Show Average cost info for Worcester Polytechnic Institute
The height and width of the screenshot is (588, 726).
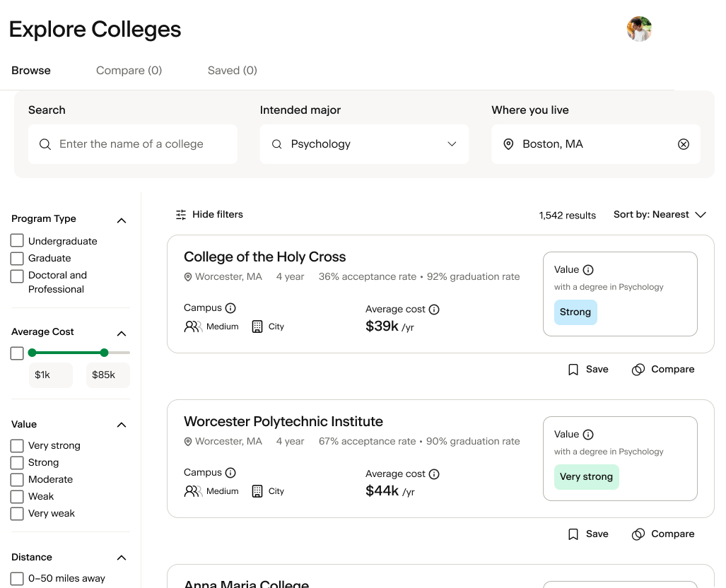(434, 474)
